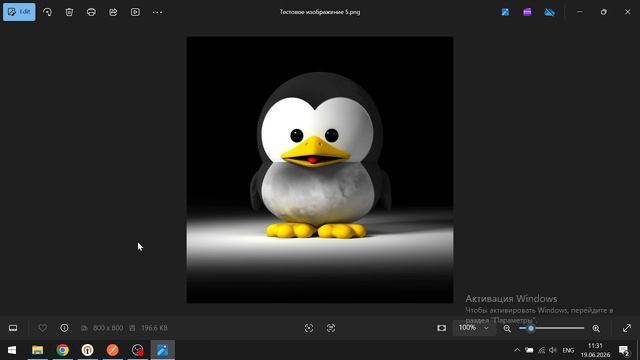Screen dimensions: 640x360
Task: Click the zoom-to-fit icon
Action: point(442,328)
